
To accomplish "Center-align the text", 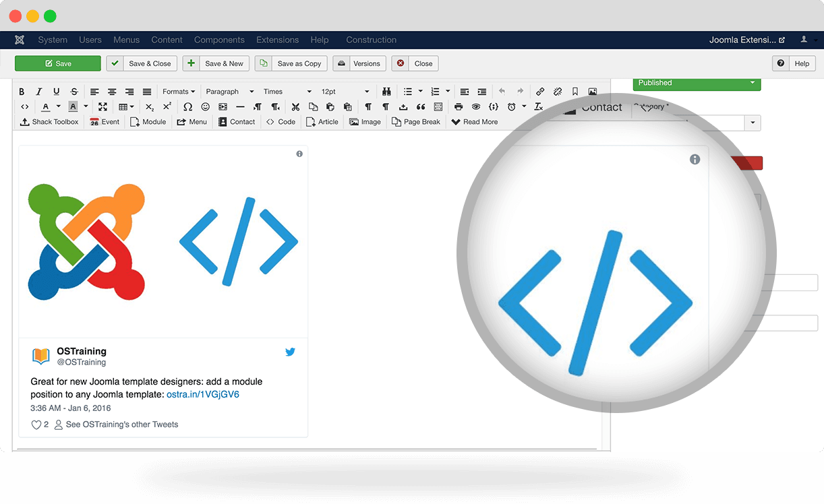I will pyautogui.click(x=112, y=91).
